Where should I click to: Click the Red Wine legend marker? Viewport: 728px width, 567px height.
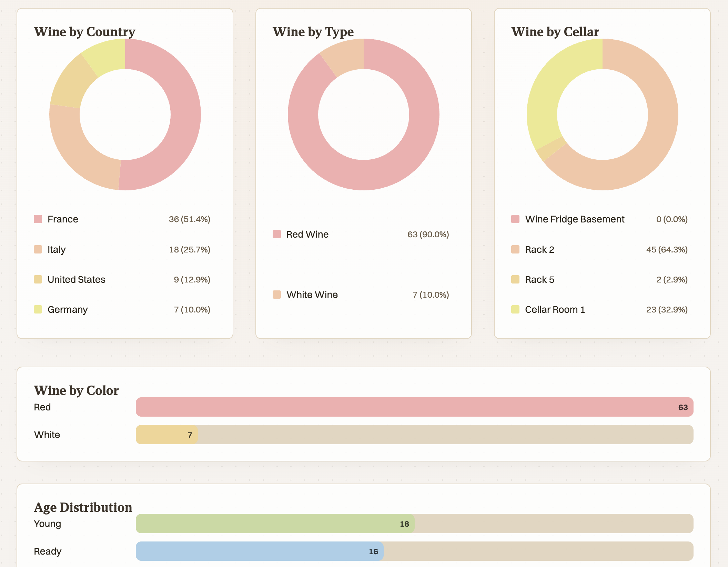(x=276, y=234)
